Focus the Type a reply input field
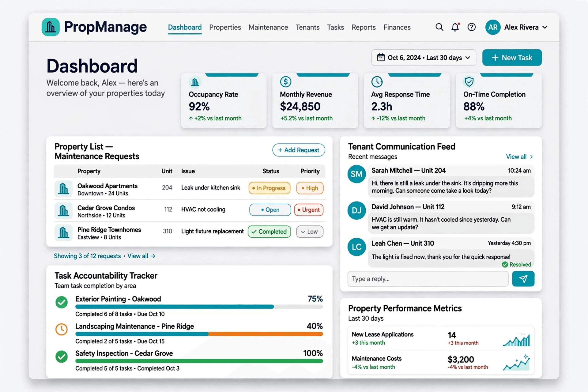Image resolution: width=588 pixels, height=392 pixels. (428, 279)
